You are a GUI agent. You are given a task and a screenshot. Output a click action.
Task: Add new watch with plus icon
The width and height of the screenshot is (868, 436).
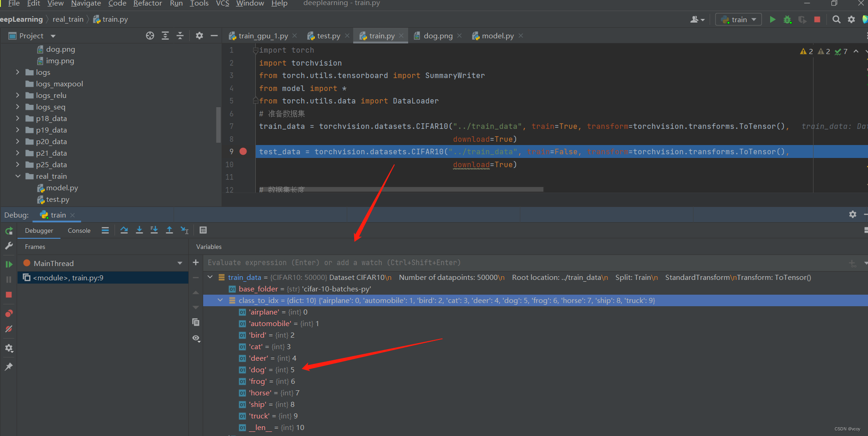196,262
